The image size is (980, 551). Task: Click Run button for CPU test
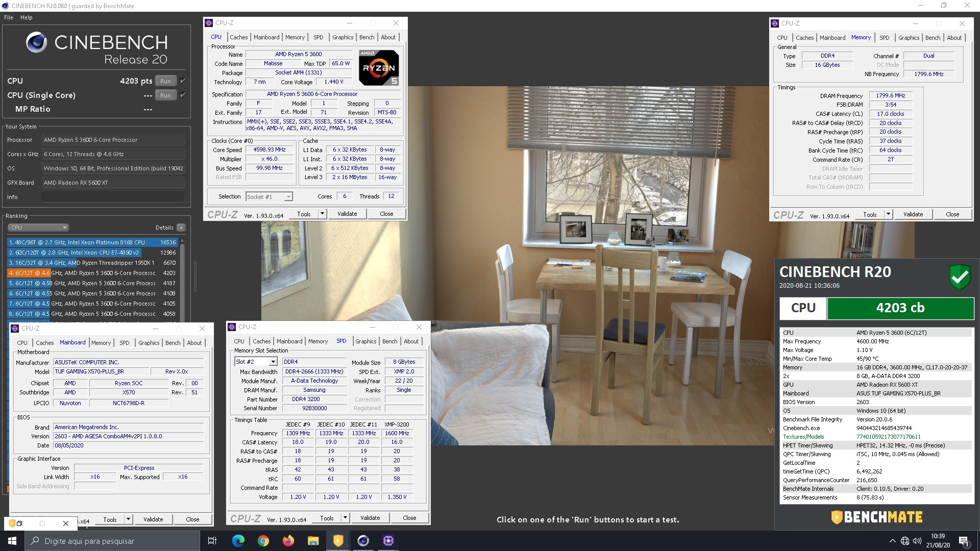pyautogui.click(x=165, y=81)
